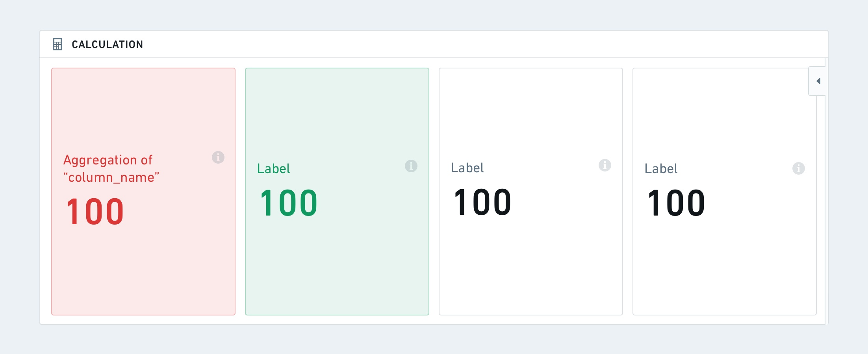Click the black 100 in the last card
868x354 pixels.
(676, 203)
